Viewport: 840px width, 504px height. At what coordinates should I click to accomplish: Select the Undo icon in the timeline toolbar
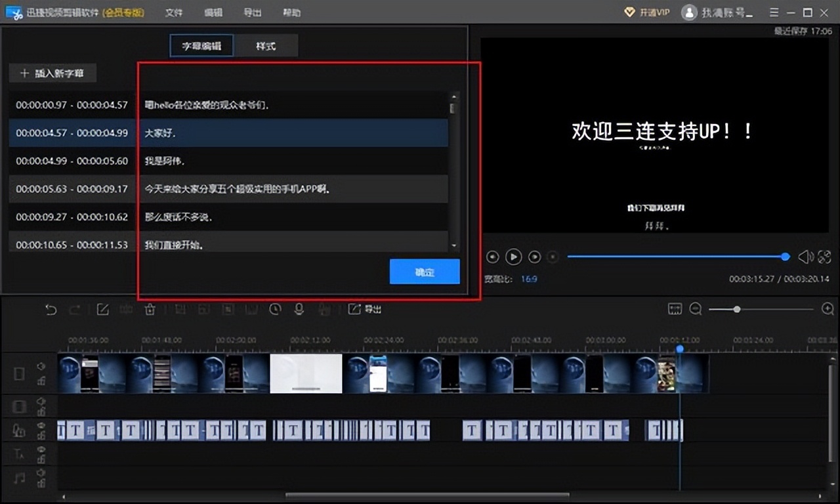51,309
